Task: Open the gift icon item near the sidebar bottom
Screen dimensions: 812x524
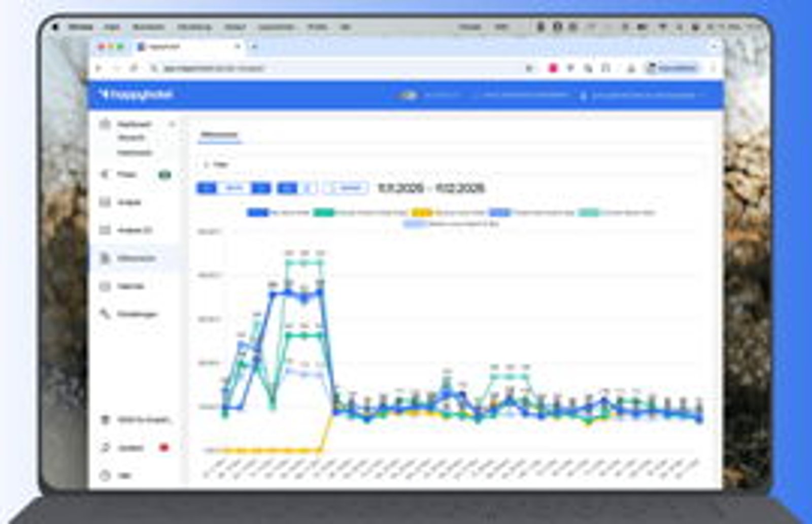Action: click(135, 420)
